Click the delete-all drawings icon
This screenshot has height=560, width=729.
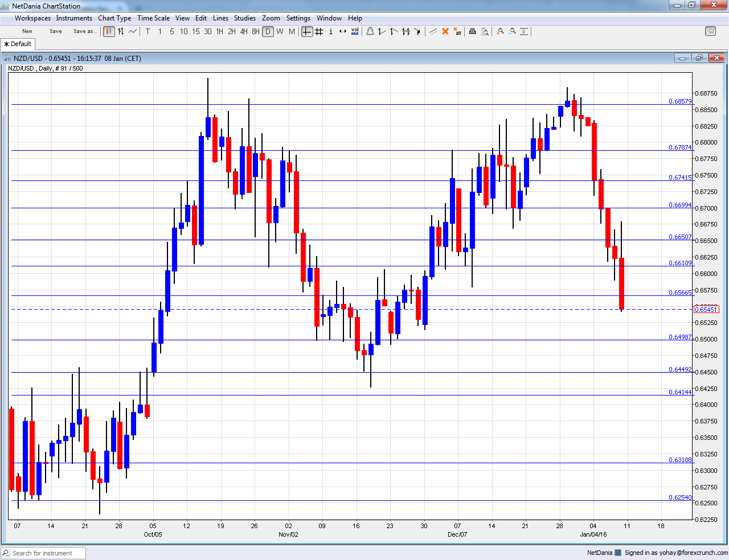(457, 31)
